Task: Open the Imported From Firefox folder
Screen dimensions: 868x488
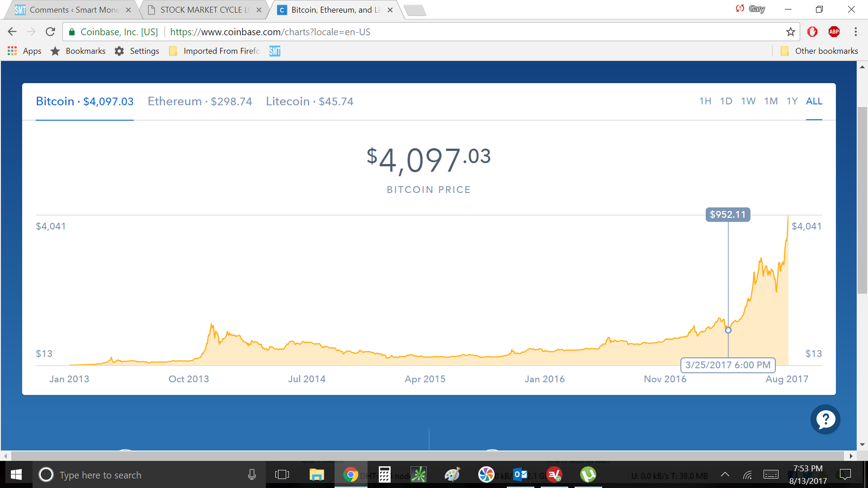Action: click(215, 51)
